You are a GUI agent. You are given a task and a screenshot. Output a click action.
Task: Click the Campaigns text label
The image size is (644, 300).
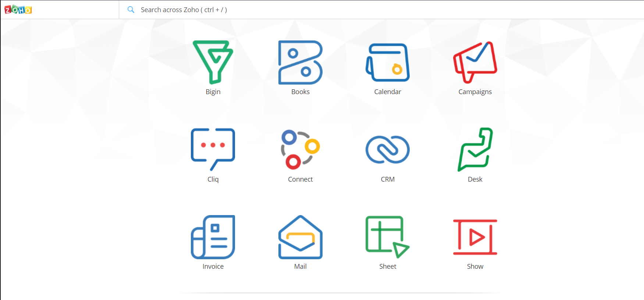(x=475, y=92)
